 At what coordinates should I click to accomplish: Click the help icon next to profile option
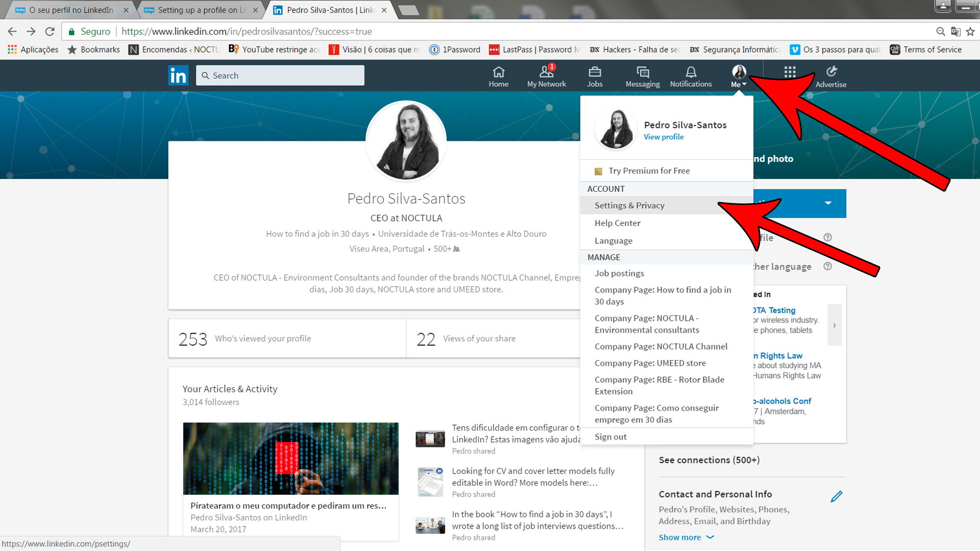click(x=828, y=237)
